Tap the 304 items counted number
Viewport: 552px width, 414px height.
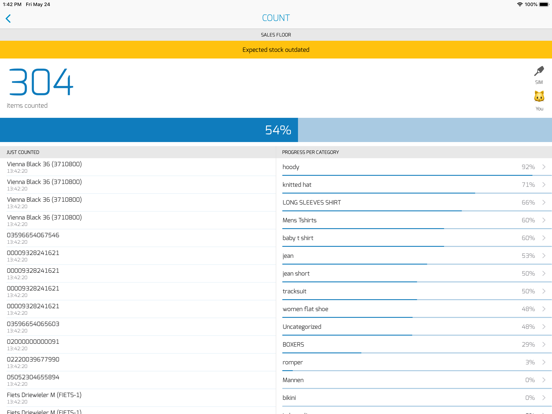41,82
